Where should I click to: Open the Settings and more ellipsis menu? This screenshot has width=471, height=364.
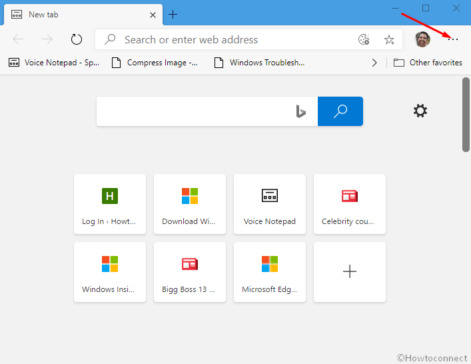[453, 39]
